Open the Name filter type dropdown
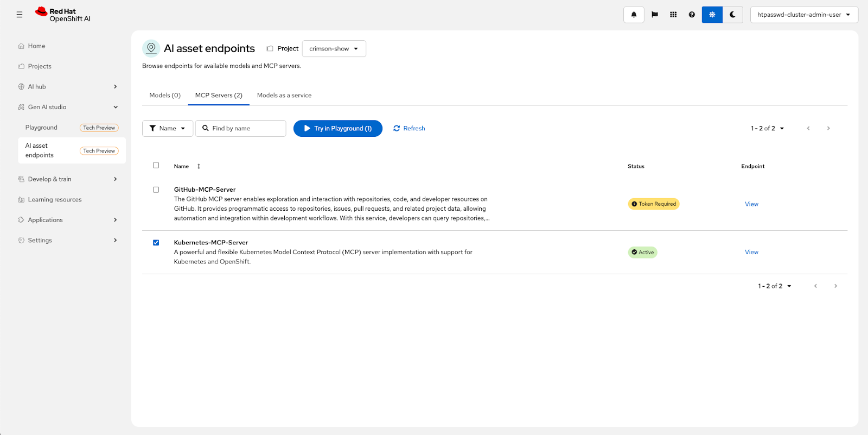 tap(167, 129)
